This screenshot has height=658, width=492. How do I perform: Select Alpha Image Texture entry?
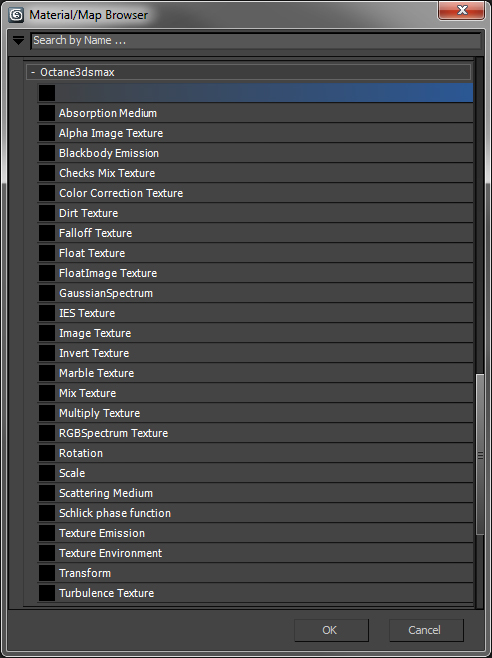click(255, 133)
